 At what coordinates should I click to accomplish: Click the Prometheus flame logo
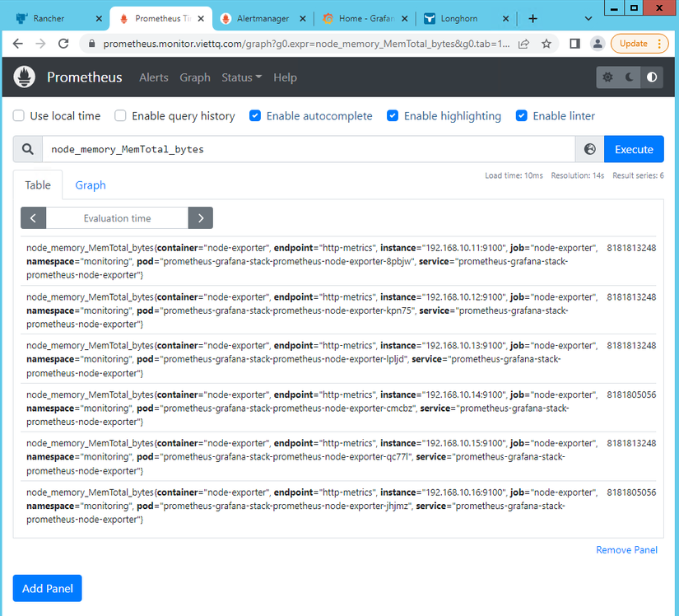[x=24, y=77]
